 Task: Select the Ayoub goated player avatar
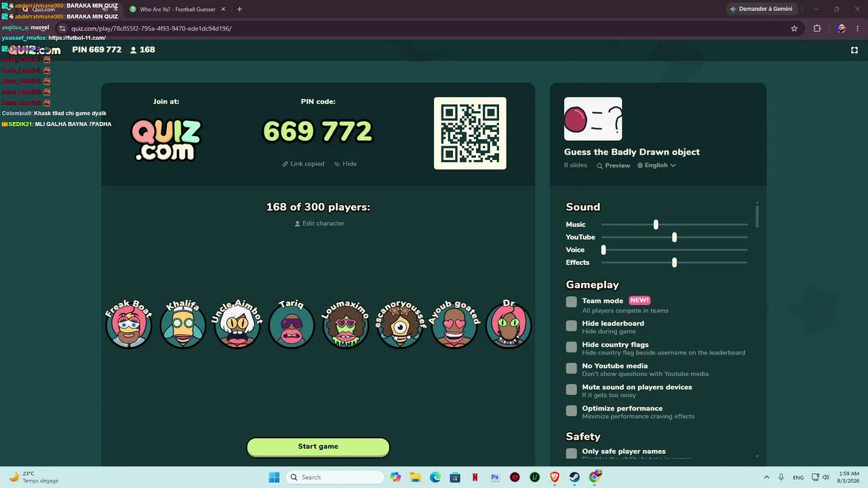[x=454, y=325]
